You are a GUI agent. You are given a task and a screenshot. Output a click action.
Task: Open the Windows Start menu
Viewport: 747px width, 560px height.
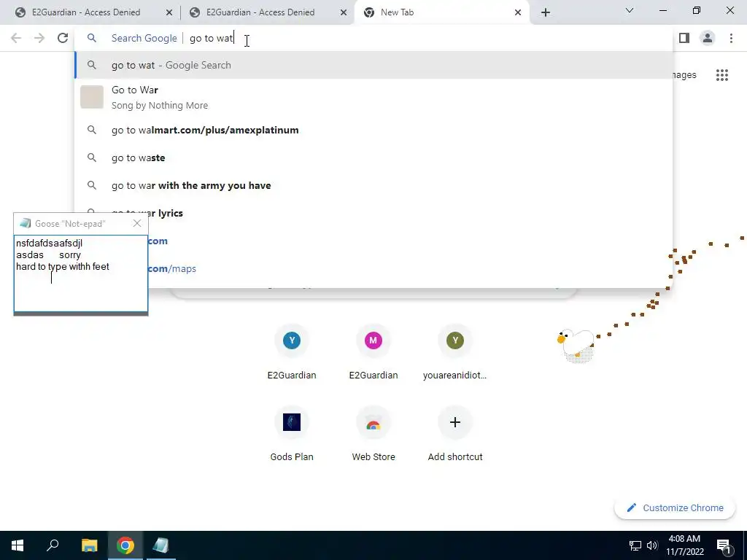pos(18,545)
